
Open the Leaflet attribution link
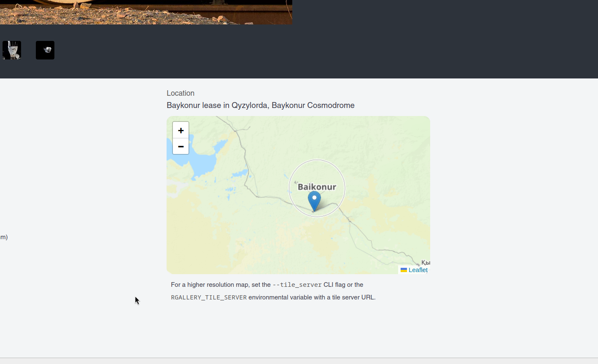click(418, 270)
